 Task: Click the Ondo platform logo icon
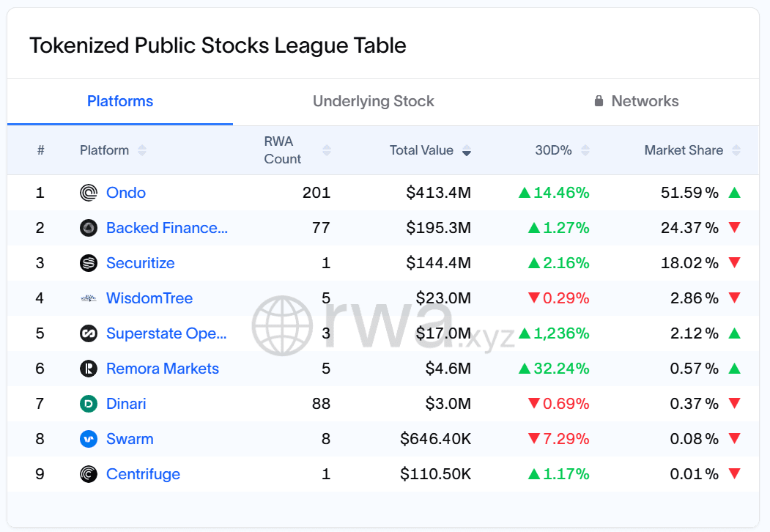pos(89,193)
